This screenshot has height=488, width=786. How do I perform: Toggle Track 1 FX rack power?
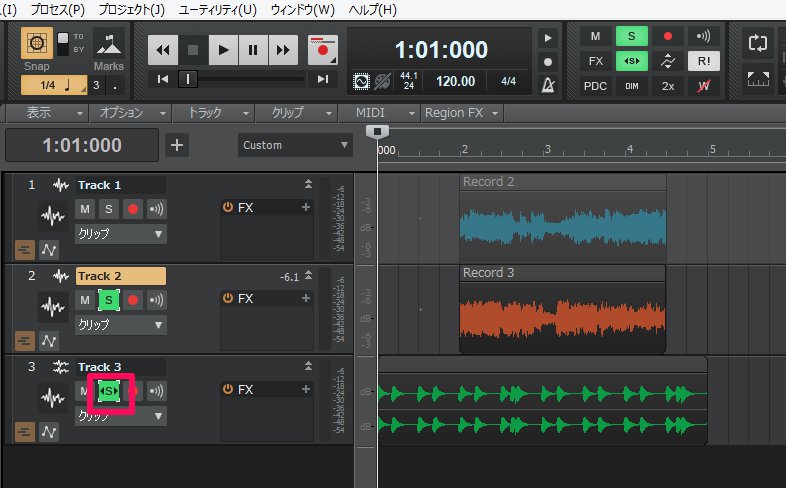pyautogui.click(x=228, y=207)
